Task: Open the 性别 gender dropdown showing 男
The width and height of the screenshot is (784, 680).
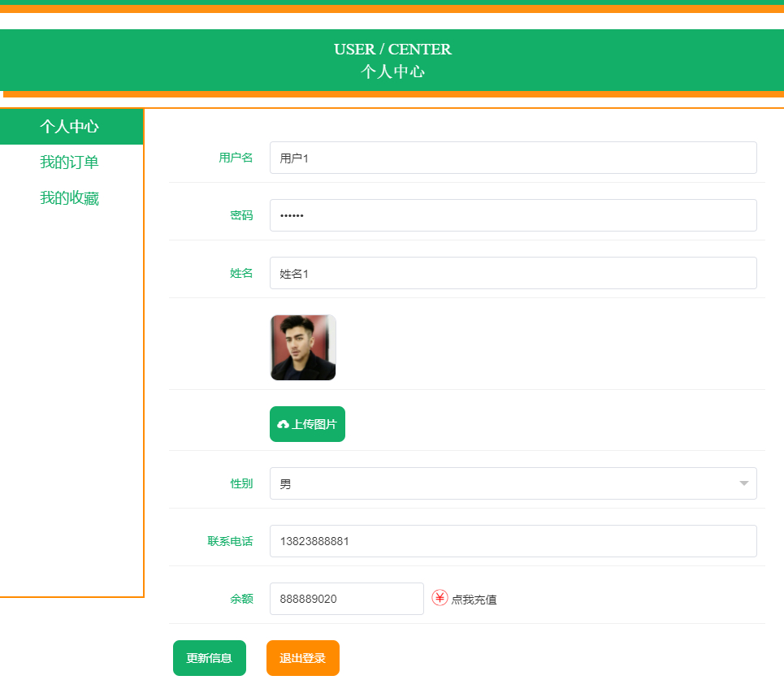Action: [512, 483]
